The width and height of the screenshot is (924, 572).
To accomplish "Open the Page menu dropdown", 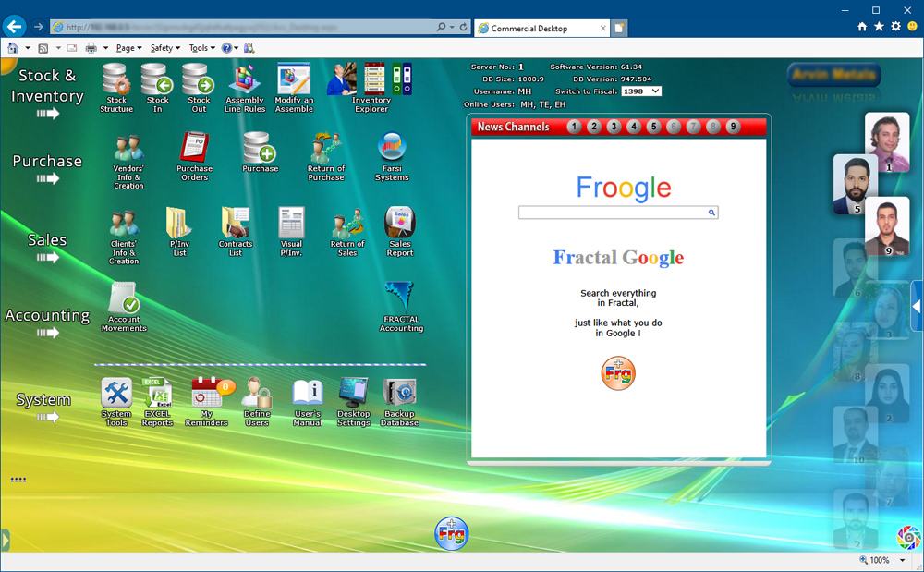I will pos(128,48).
